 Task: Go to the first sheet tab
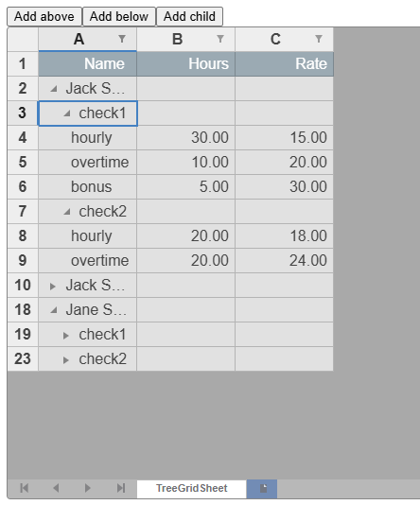point(25,488)
